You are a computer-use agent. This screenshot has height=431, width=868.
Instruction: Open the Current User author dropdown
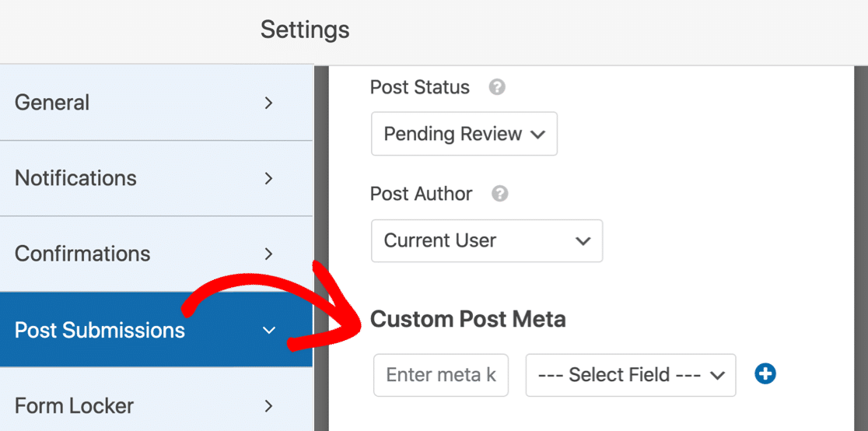pos(487,241)
